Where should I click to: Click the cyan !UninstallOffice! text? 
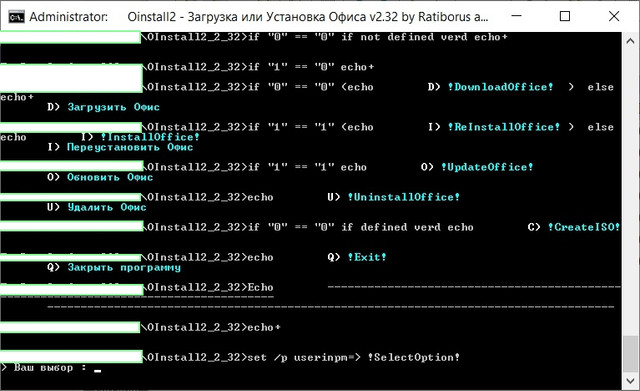(404, 197)
